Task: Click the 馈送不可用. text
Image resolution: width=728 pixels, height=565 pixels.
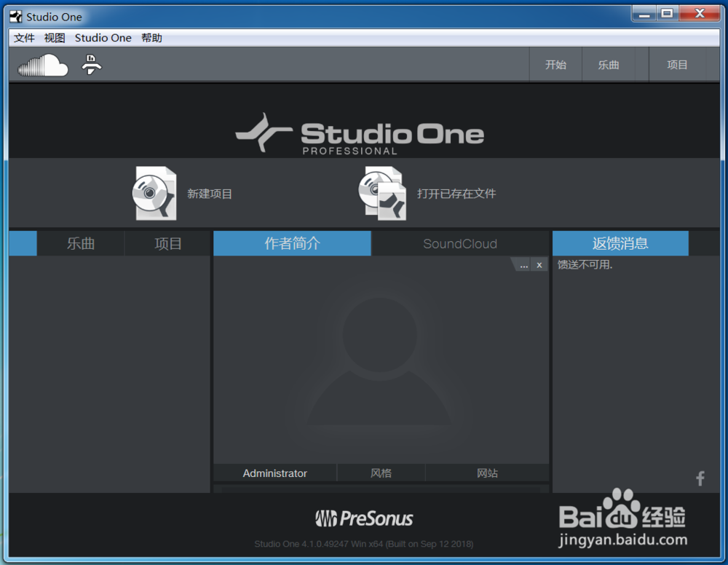Action: click(585, 264)
